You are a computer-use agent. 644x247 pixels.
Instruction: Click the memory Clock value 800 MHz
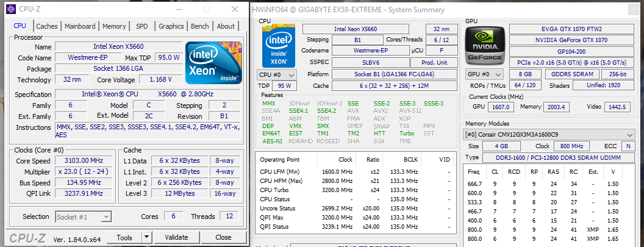[x=571, y=146]
